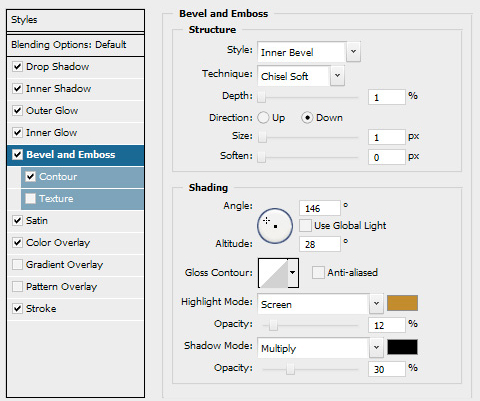Viewport: 480px width, 401px height.
Task: Select the Up direction radio button
Action: tap(263, 118)
